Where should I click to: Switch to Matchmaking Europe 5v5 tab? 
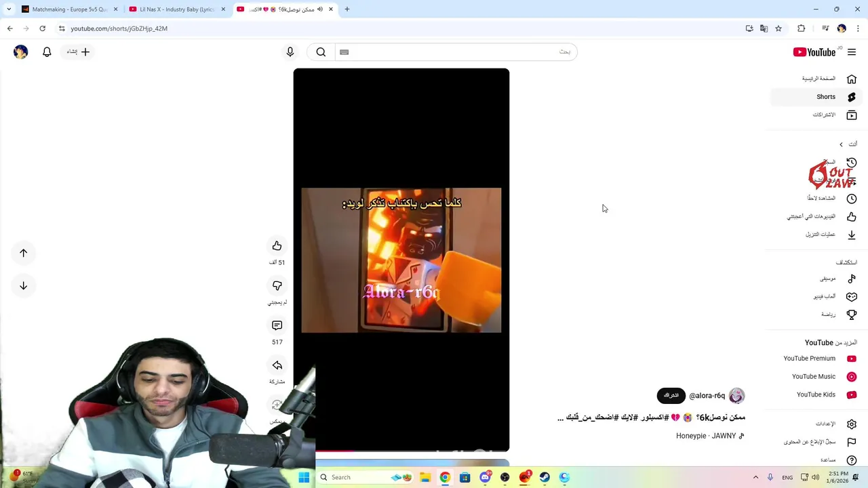tap(70, 9)
